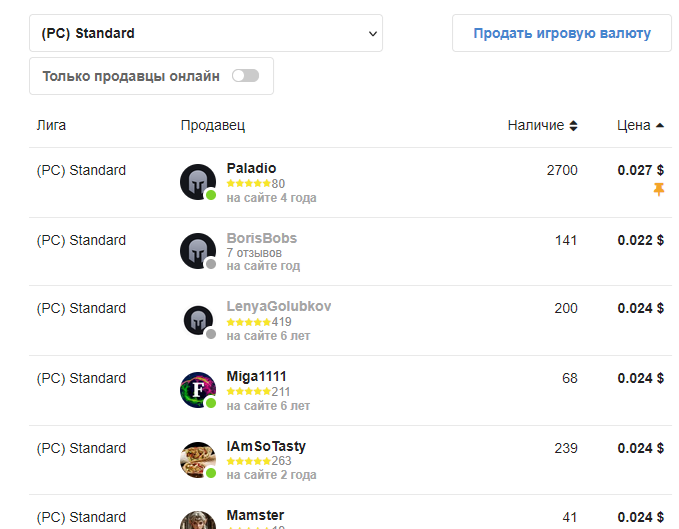
Task: Click the Лига column header
Action: click(51, 126)
